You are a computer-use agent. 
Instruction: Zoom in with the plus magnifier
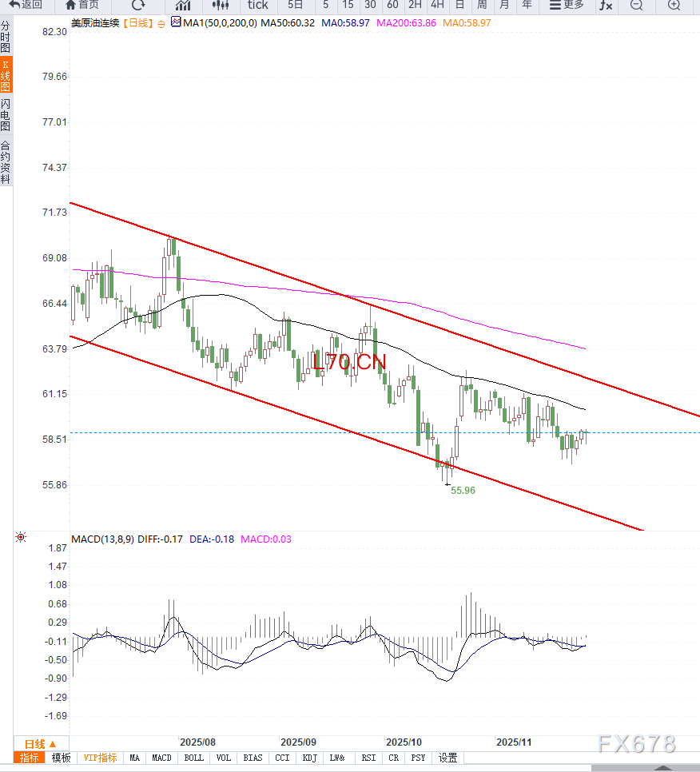(x=674, y=5)
